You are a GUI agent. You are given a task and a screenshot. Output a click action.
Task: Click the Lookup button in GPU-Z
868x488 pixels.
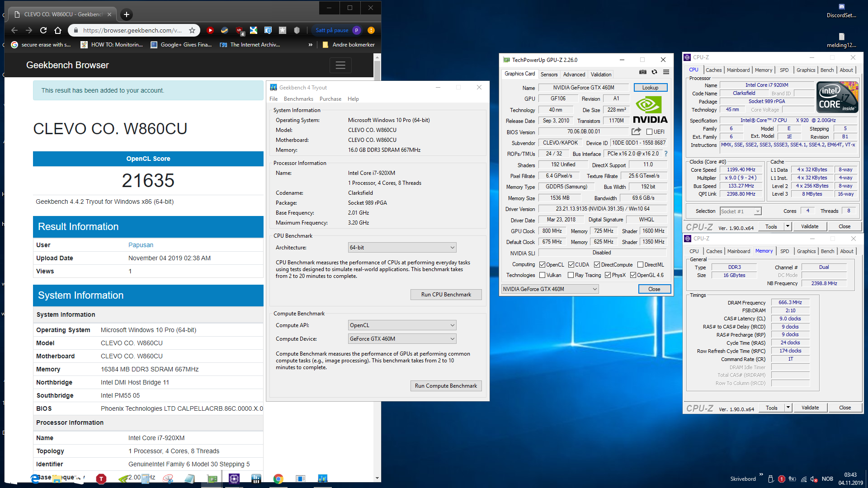point(650,88)
